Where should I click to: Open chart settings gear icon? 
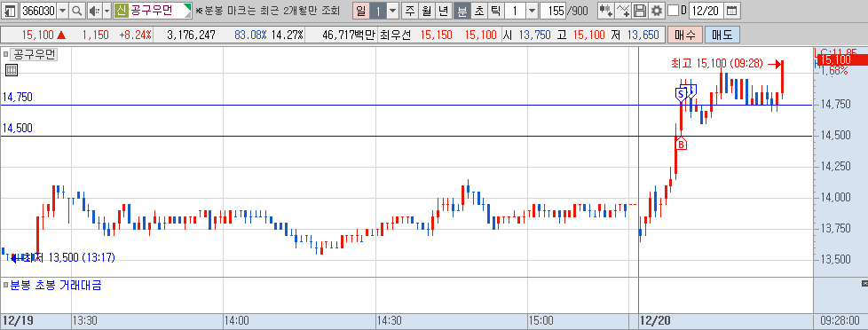click(657, 10)
